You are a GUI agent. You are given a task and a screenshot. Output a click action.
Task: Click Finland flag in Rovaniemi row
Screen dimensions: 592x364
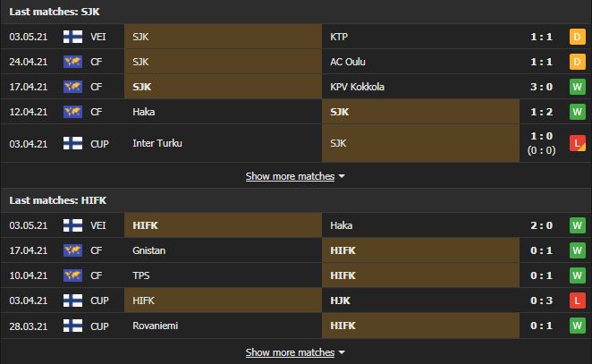point(72,326)
